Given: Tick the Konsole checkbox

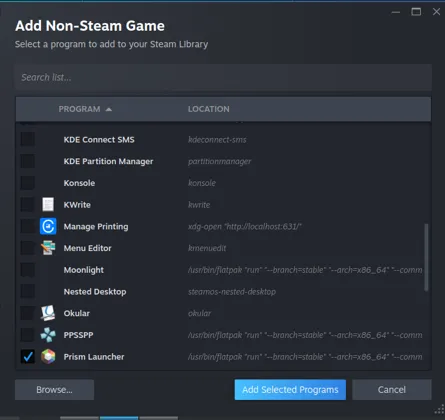Looking at the screenshot, I should coord(28,183).
